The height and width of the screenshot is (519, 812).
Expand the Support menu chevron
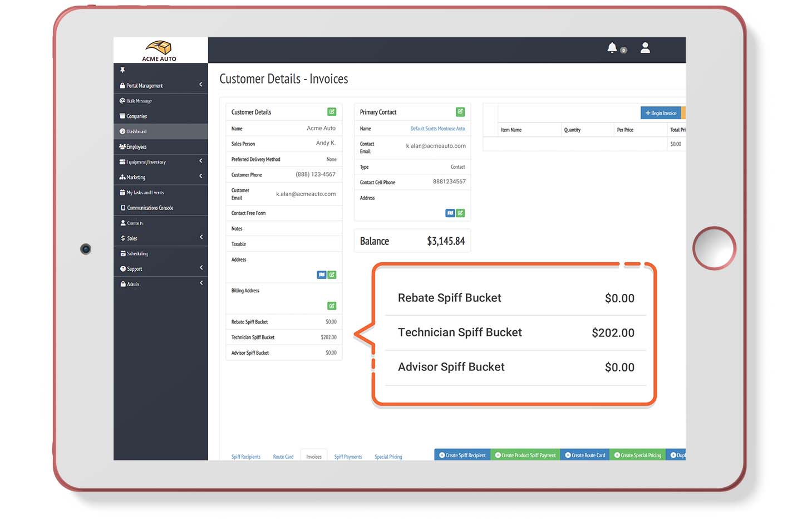[x=201, y=268]
